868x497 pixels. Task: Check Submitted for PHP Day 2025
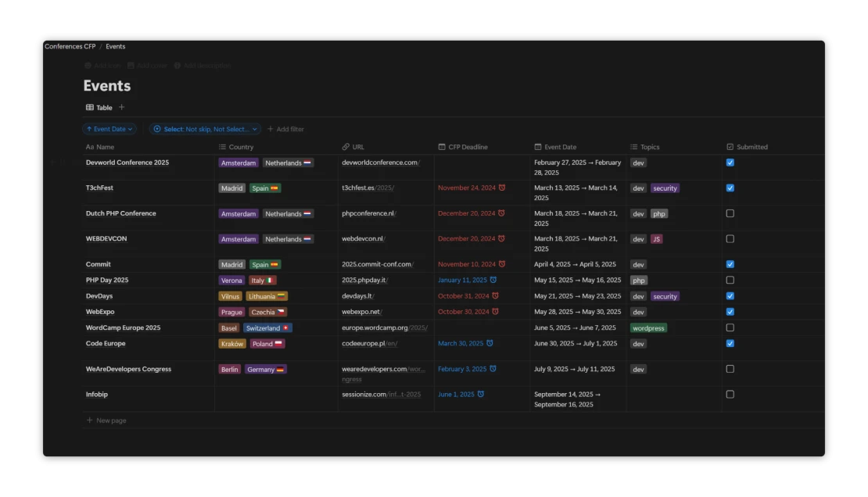pyautogui.click(x=730, y=280)
